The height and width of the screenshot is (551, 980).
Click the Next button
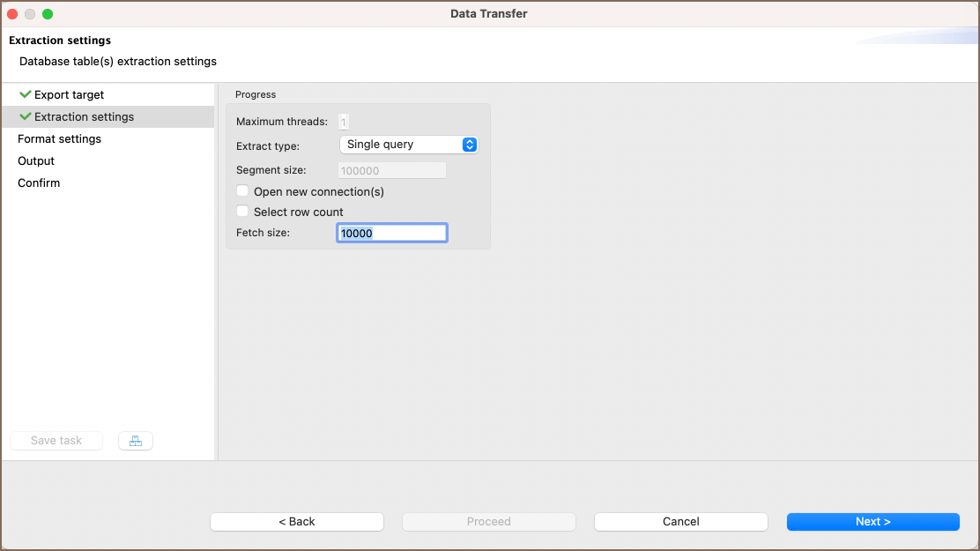tap(872, 522)
